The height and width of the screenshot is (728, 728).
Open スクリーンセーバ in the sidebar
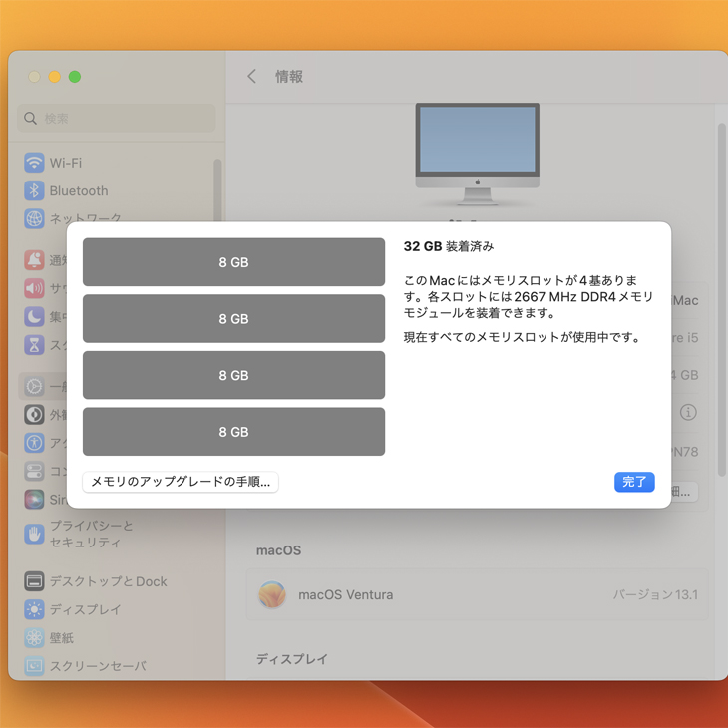tap(98, 665)
